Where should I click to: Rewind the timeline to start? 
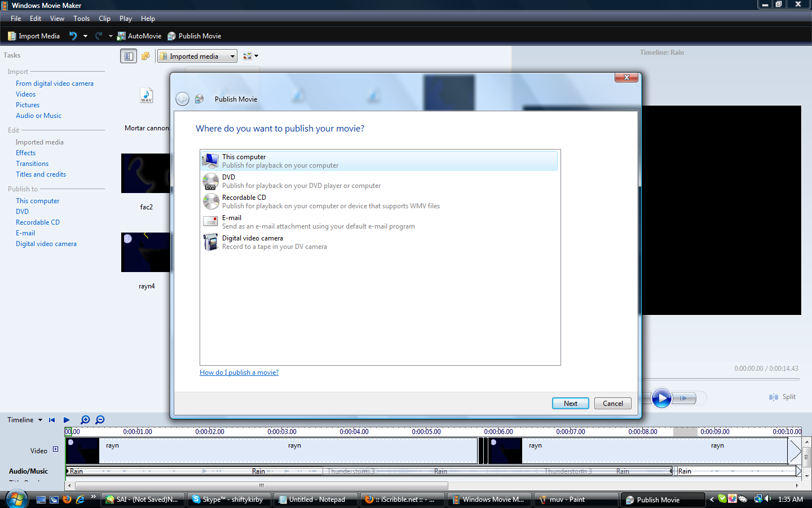(52, 420)
